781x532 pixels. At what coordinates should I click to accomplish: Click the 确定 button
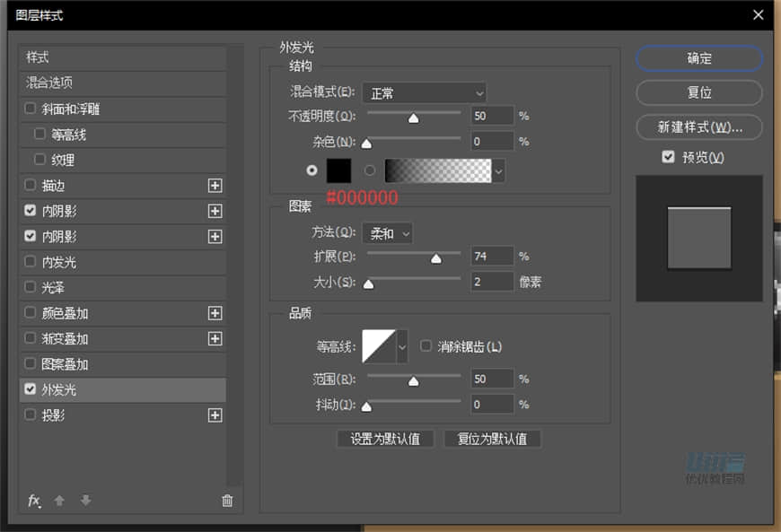[698, 57]
